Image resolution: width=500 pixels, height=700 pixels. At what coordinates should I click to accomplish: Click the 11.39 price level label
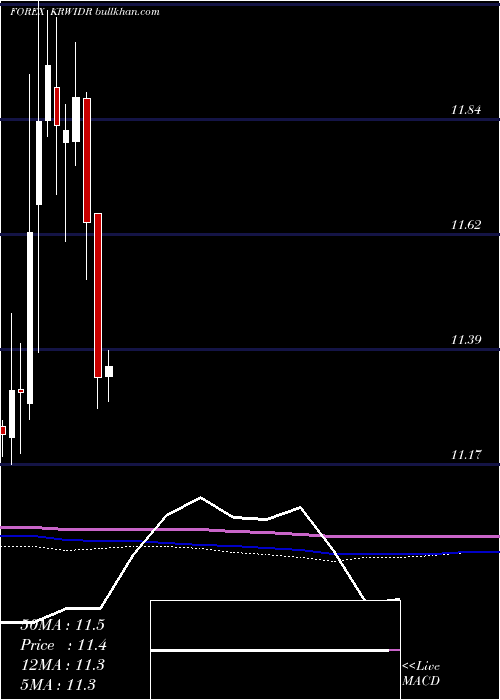point(466,340)
